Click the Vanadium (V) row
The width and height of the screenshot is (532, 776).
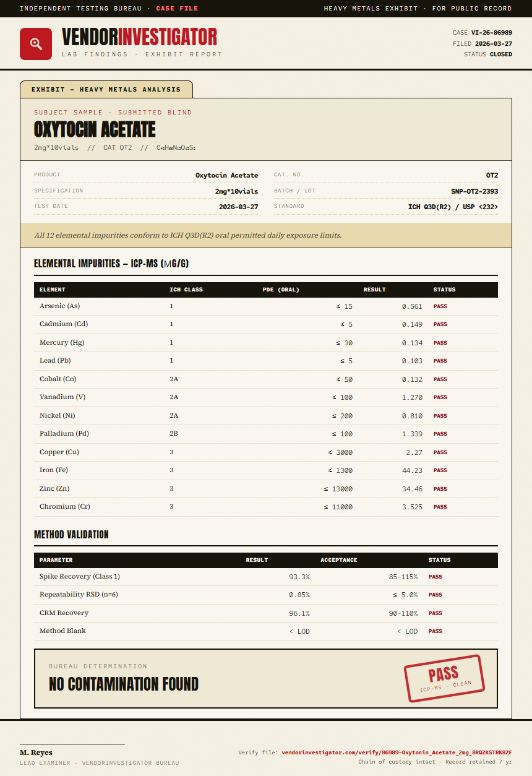[x=266, y=397]
